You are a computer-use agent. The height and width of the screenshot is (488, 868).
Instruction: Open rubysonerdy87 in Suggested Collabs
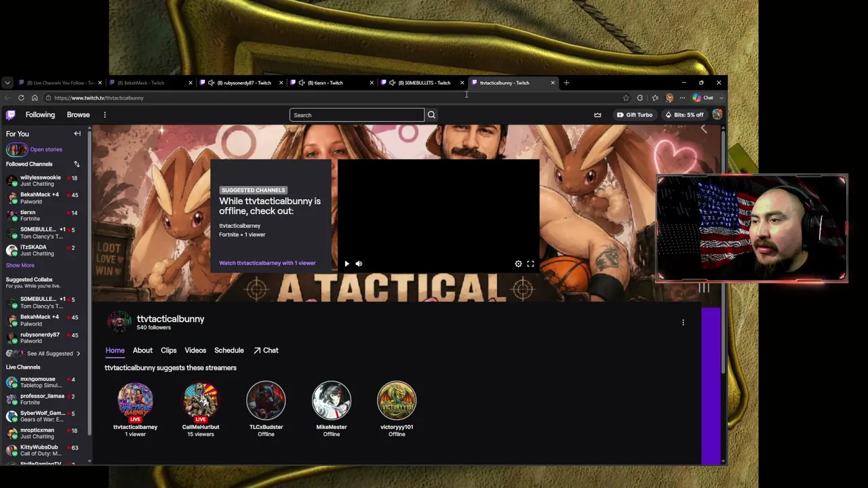[x=44, y=338]
